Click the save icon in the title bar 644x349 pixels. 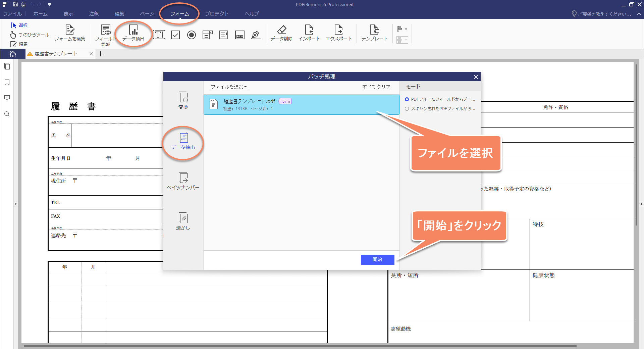pos(15,4)
